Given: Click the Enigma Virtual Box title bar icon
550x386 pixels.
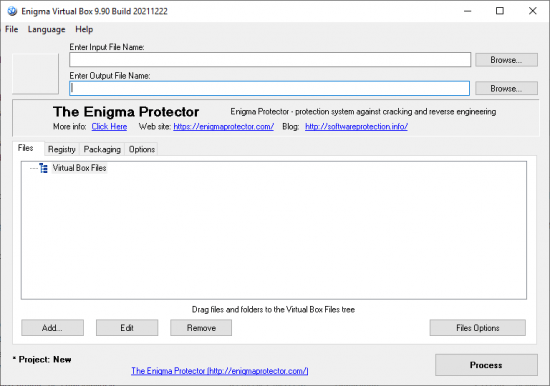Looking at the screenshot, I should (x=12, y=11).
